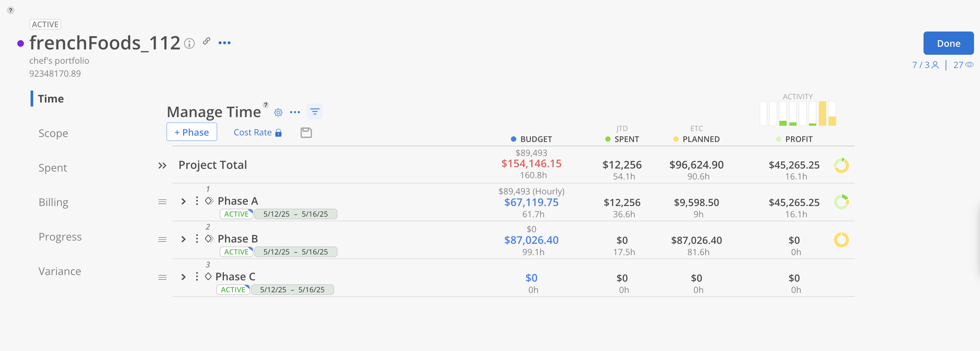This screenshot has height=351, width=980.
Task: Go to the Variance tab
Action: coord(60,271)
